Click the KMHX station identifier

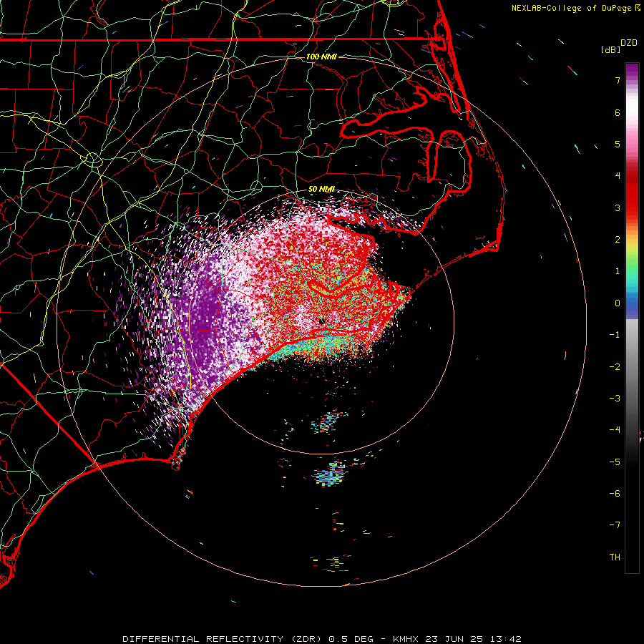tap(406, 639)
